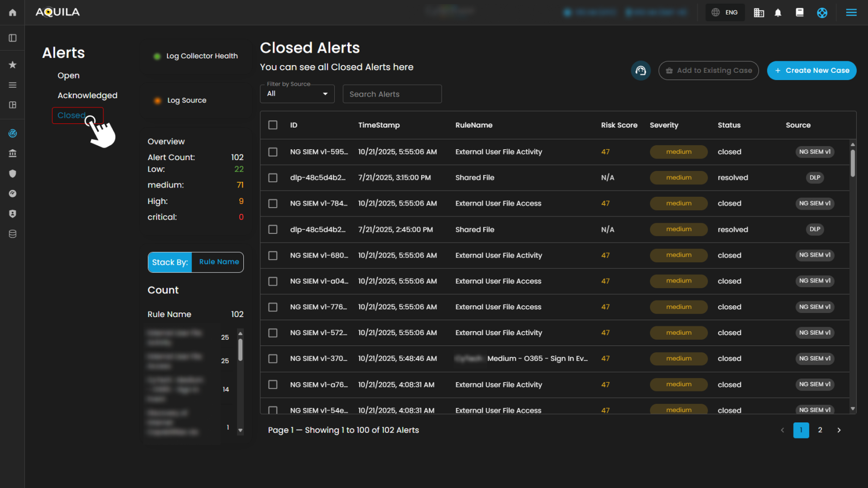Click the home icon in top-left corner
The image size is (868, 488).
tap(12, 12)
